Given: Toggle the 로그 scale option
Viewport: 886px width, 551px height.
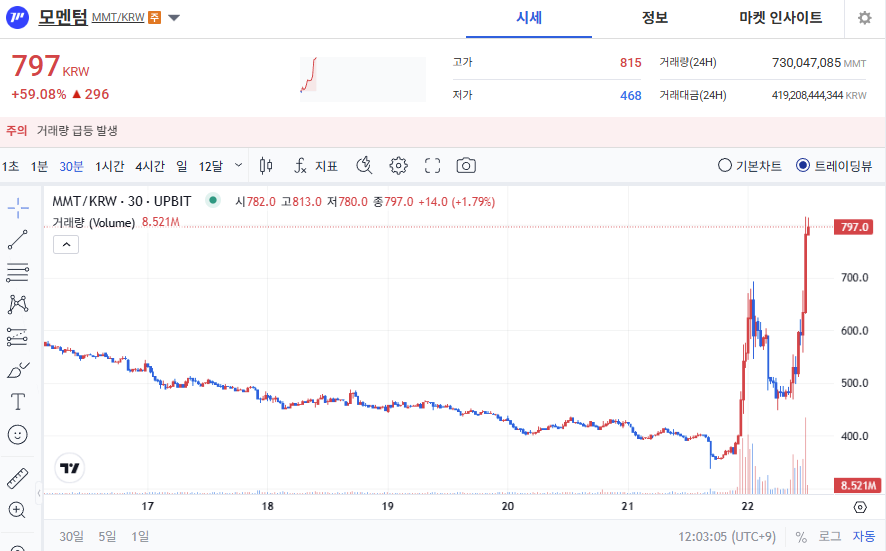Looking at the screenshot, I should [830, 537].
